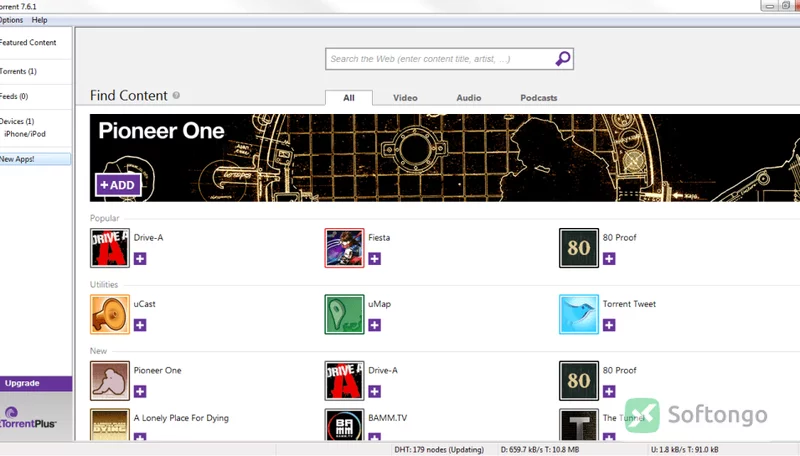Add uCast with its plus button
800x456 pixels.
pyautogui.click(x=140, y=325)
